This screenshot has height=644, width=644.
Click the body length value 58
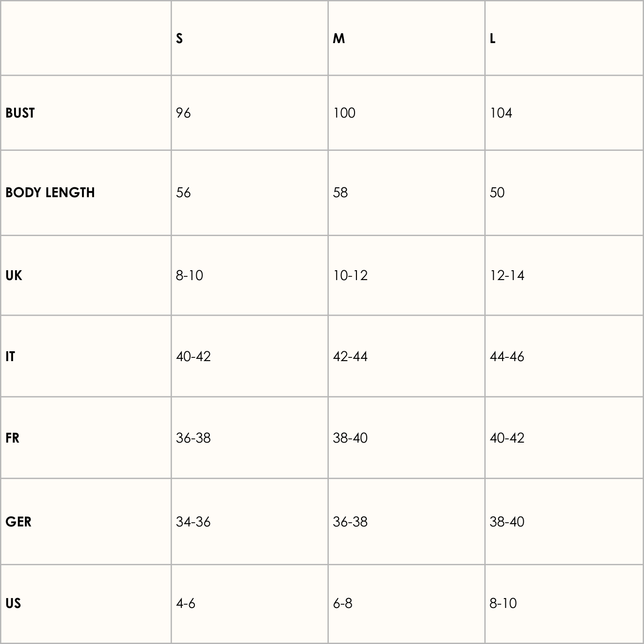pos(341,192)
